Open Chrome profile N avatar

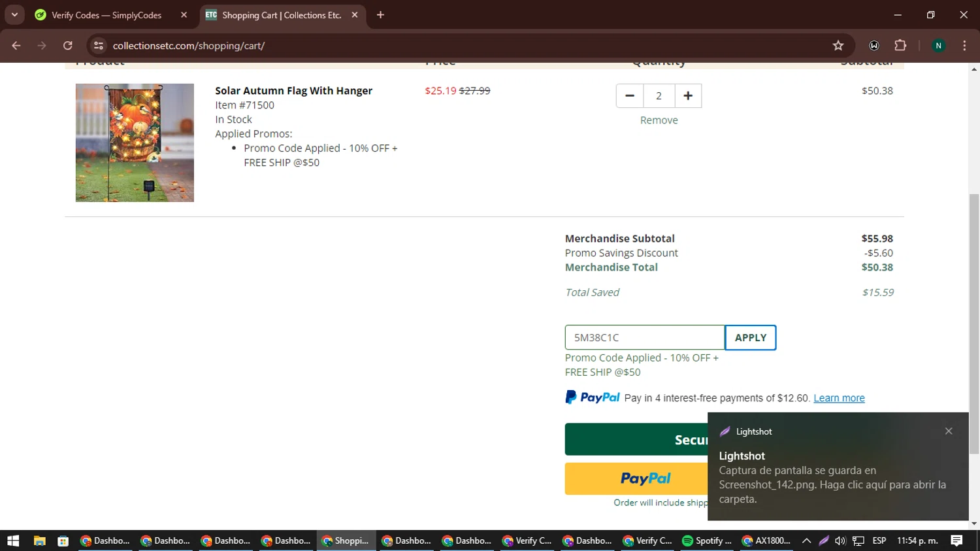938,45
